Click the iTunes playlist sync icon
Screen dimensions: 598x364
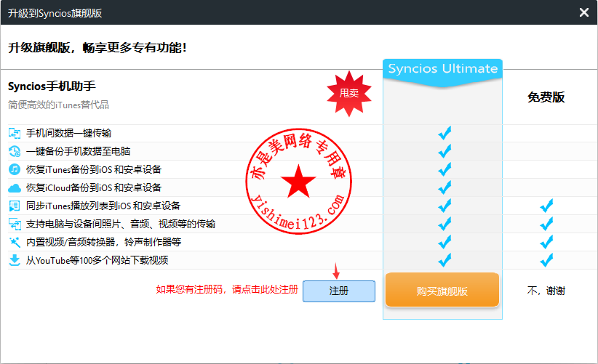click(15, 206)
